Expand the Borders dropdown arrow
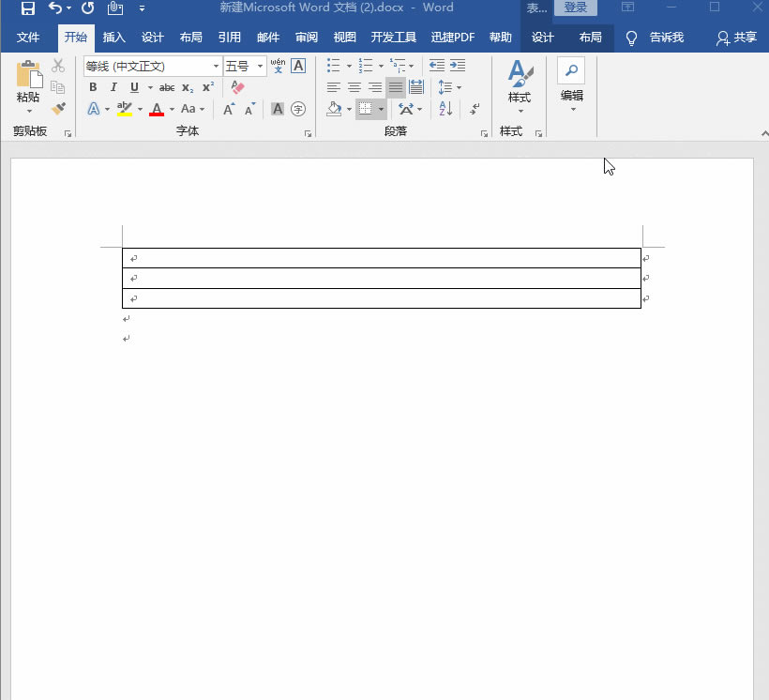The height and width of the screenshot is (700, 769). click(382, 109)
